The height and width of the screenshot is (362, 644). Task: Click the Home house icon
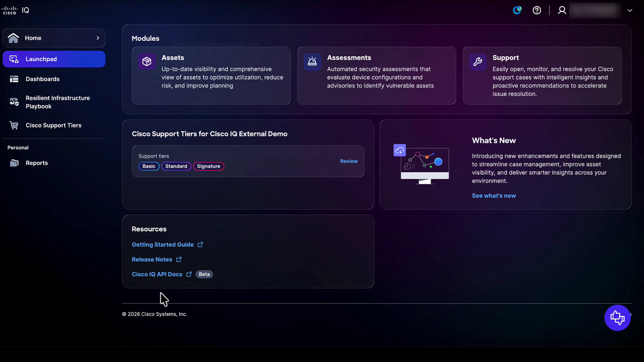tap(13, 38)
